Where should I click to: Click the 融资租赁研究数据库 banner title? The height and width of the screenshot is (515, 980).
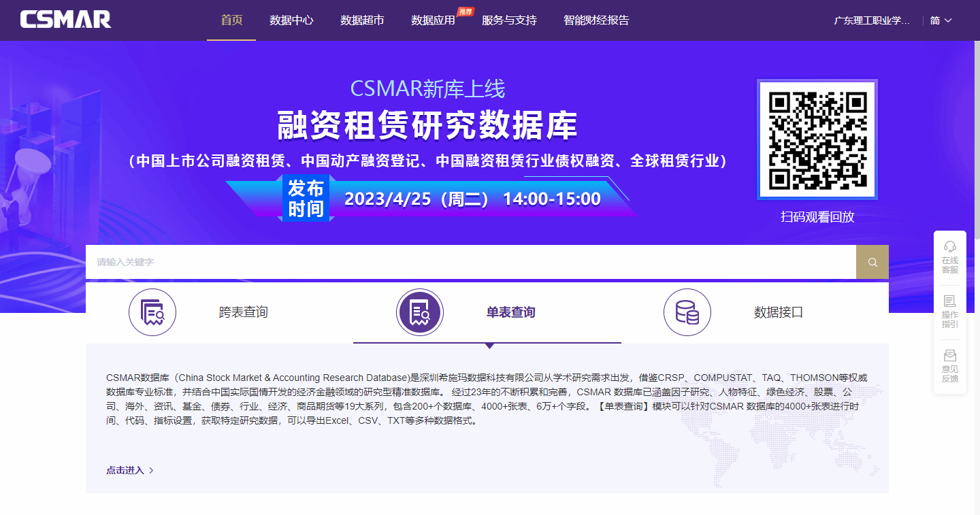(x=427, y=125)
